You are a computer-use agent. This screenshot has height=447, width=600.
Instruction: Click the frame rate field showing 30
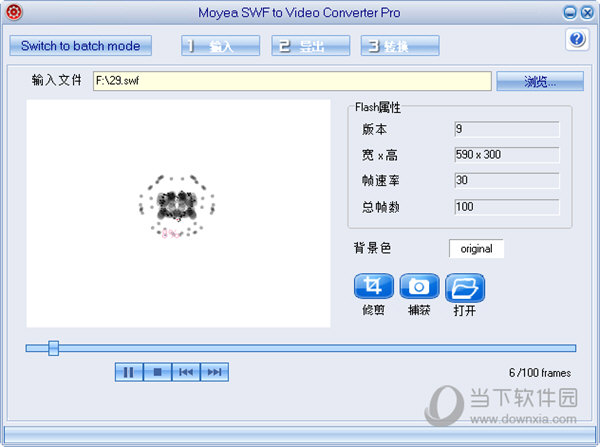[507, 180]
